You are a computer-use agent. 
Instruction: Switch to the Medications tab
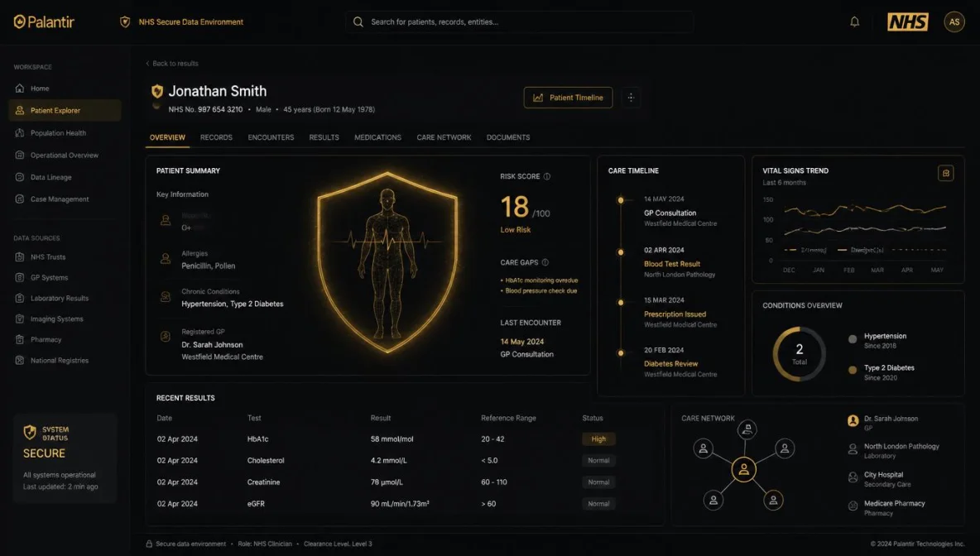377,137
